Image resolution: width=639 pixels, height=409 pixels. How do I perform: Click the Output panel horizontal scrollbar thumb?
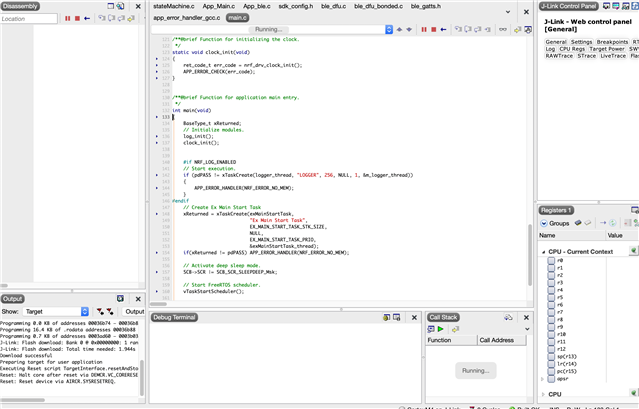click(22, 400)
